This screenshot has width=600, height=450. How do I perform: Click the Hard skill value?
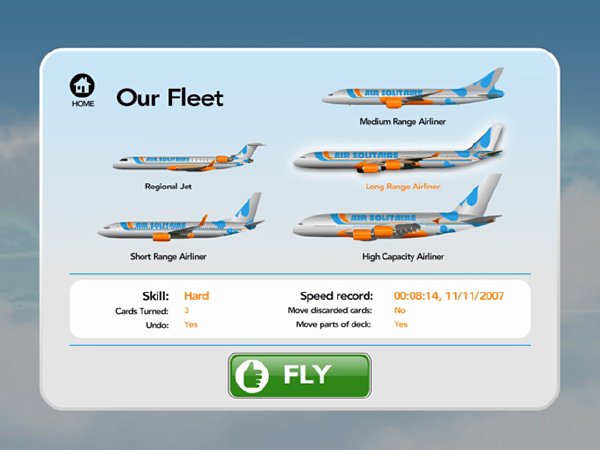click(196, 296)
